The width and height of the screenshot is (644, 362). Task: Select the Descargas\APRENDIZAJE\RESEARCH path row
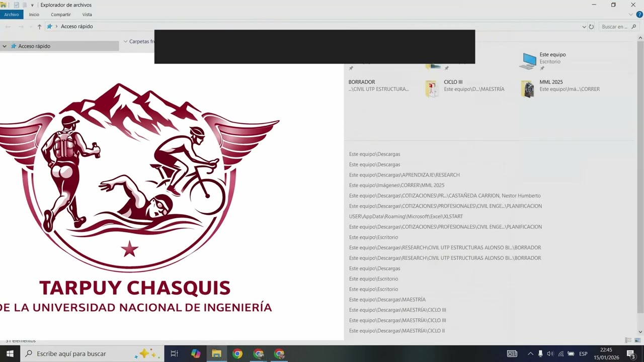point(405,175)
